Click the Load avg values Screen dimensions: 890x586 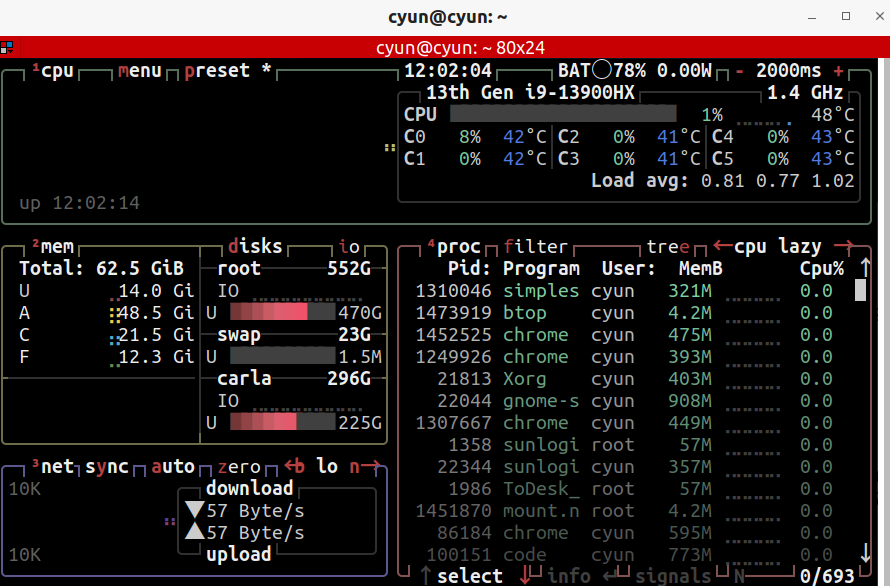tap(778, 181)
